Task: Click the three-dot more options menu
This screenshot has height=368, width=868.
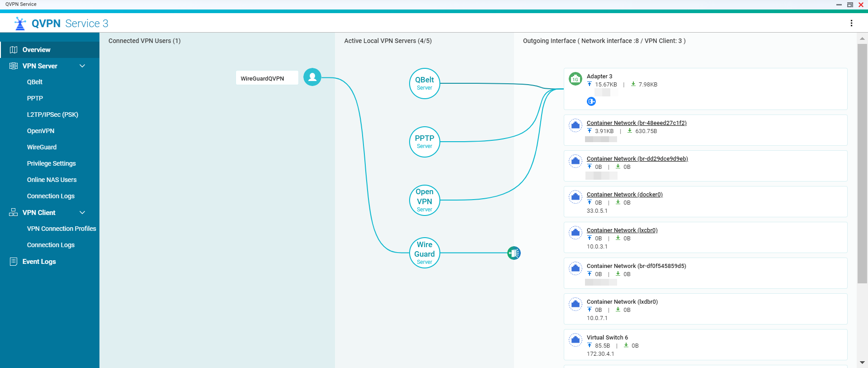Action: [x=851, y=23]
